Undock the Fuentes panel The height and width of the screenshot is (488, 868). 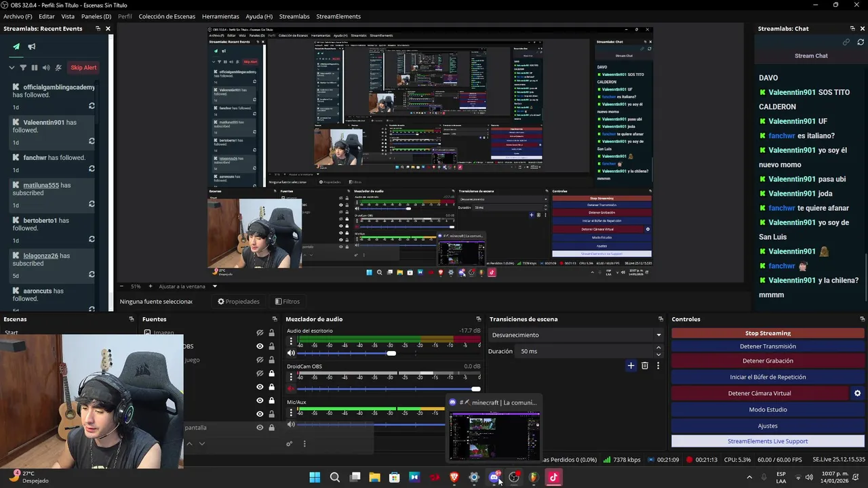275,319
